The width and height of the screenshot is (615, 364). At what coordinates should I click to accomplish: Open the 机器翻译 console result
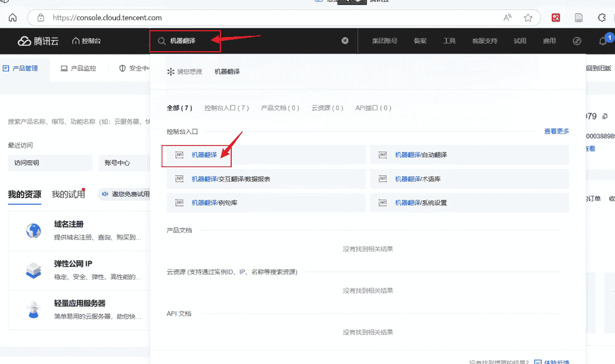204,155
